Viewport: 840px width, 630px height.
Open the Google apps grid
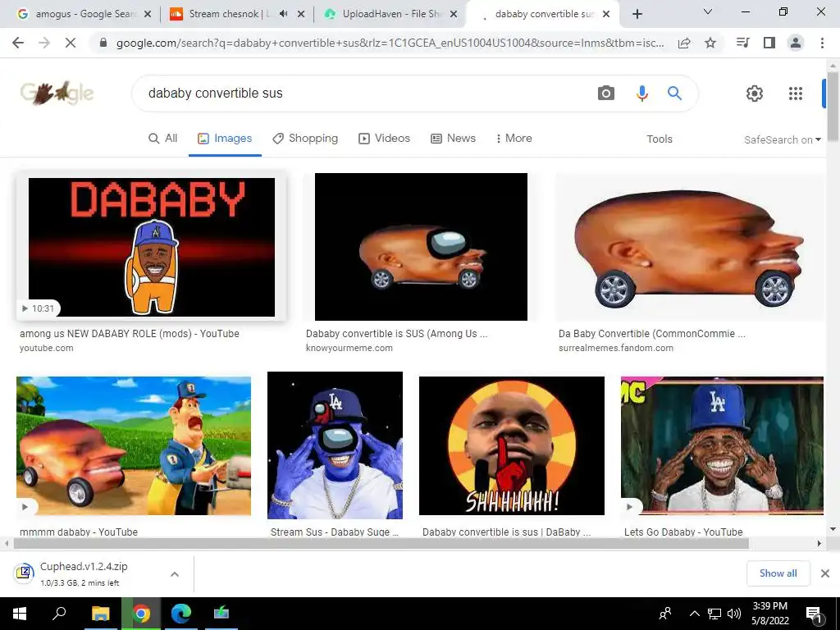tap(796, 94)
